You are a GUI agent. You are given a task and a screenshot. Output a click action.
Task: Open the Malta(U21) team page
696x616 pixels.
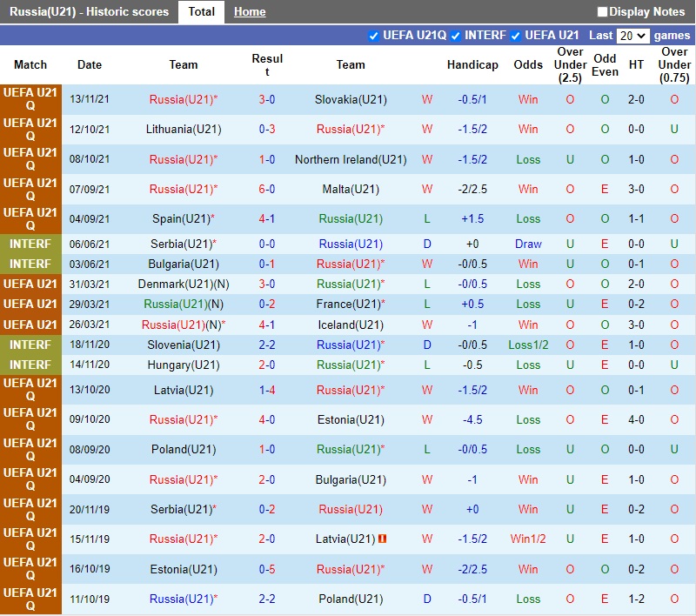click(351, 190)
